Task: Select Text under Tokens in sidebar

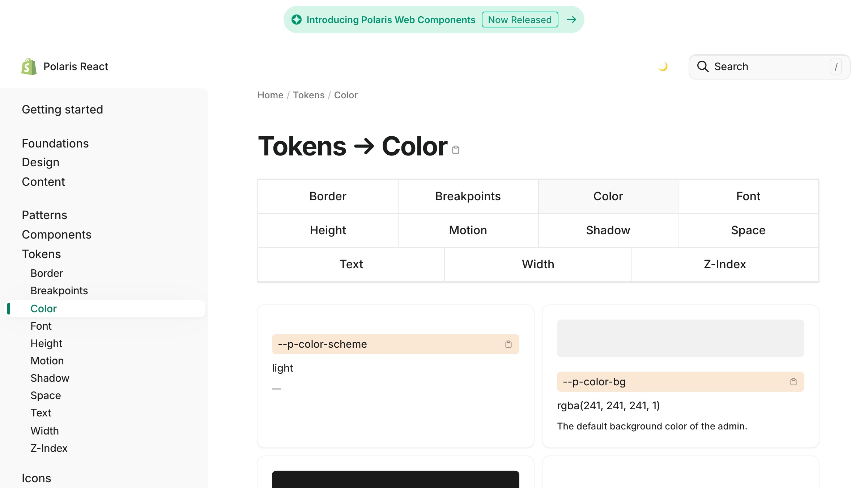Action: point(41,413)
